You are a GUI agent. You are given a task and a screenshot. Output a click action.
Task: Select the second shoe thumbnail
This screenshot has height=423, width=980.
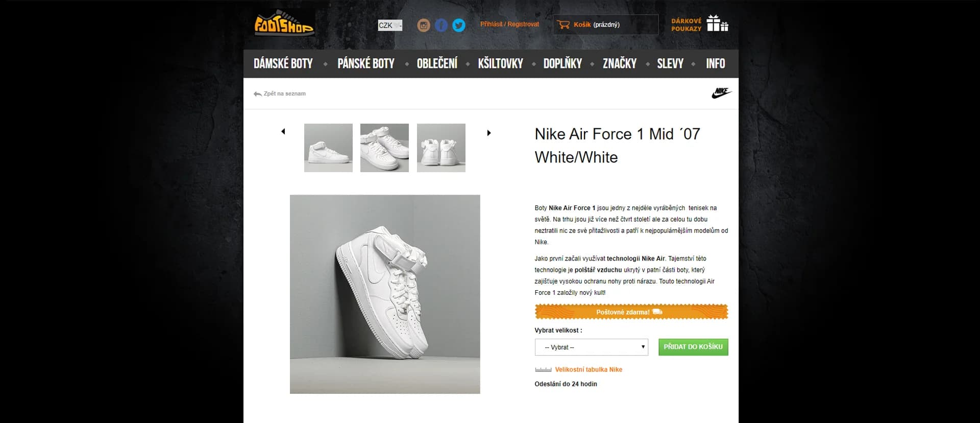pyautogui.click(x=384, y=148)
